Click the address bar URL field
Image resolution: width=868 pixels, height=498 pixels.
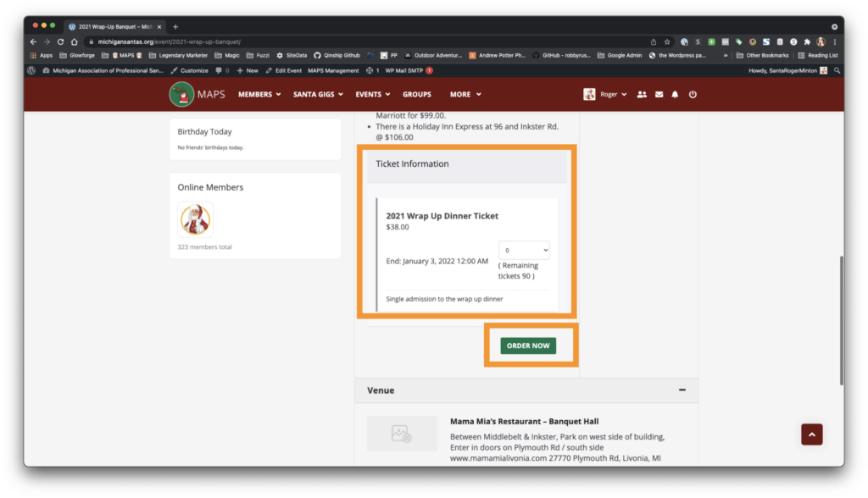pyautogui.click(x=365, y=41)
